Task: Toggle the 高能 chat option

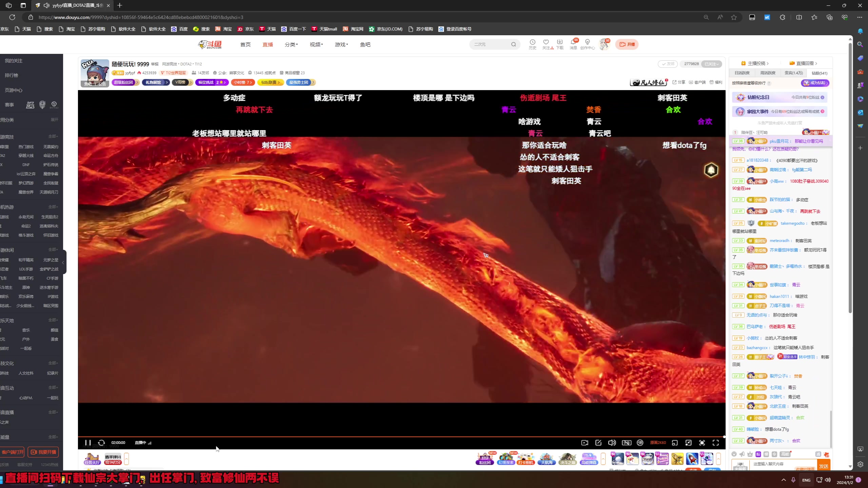Action: [x=785, y=454]
